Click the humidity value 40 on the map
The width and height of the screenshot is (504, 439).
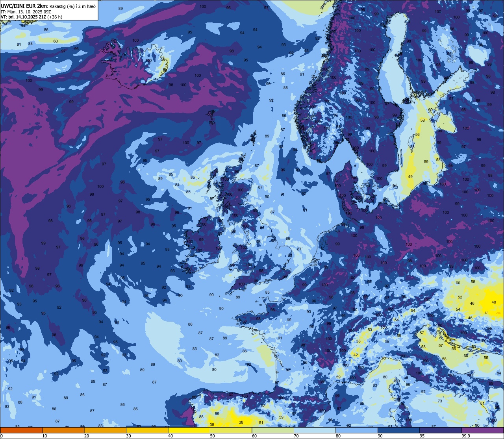point(494,302)
